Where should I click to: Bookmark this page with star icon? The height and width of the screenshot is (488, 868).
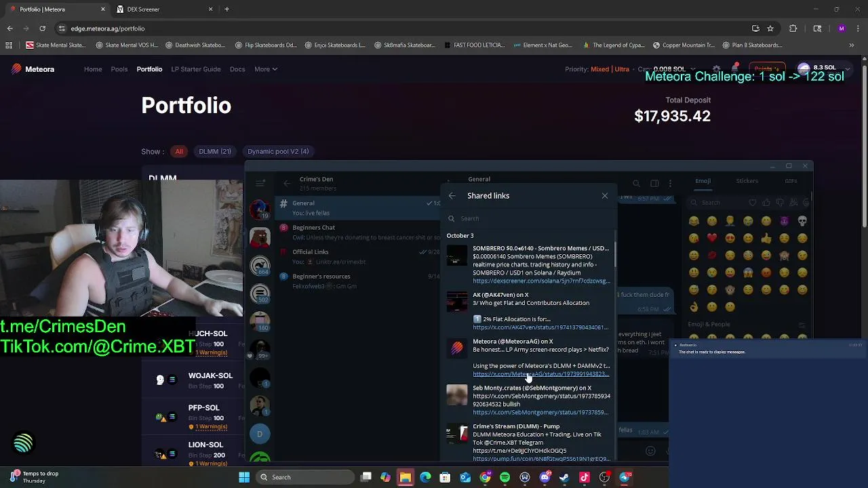[x=770, y=28]
